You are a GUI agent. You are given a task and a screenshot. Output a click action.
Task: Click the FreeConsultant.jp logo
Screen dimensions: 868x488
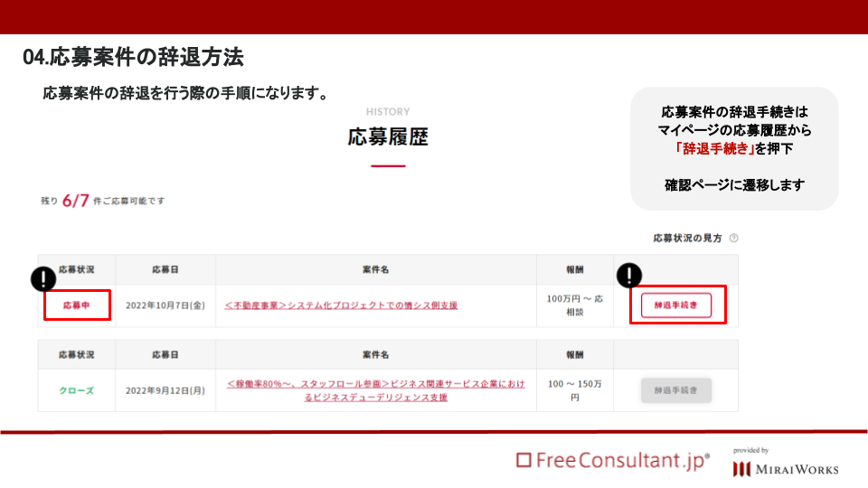click(613, 460)
